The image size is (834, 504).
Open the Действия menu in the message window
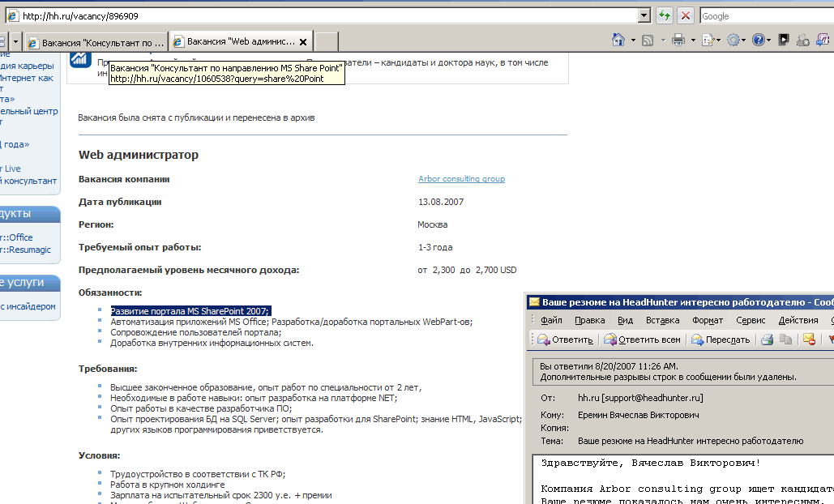click(x=798, y=320)
